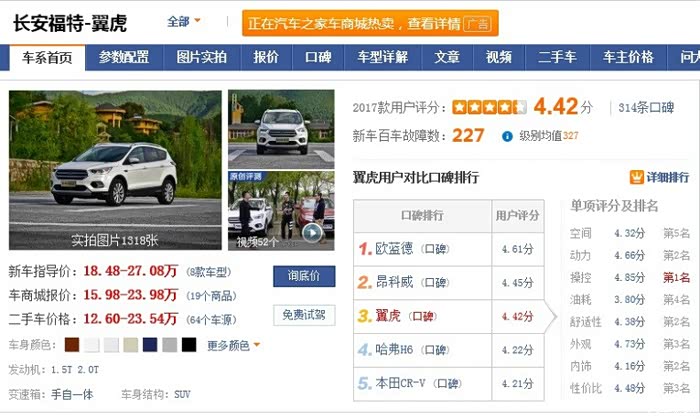Click the 8款车型 link

209,272
